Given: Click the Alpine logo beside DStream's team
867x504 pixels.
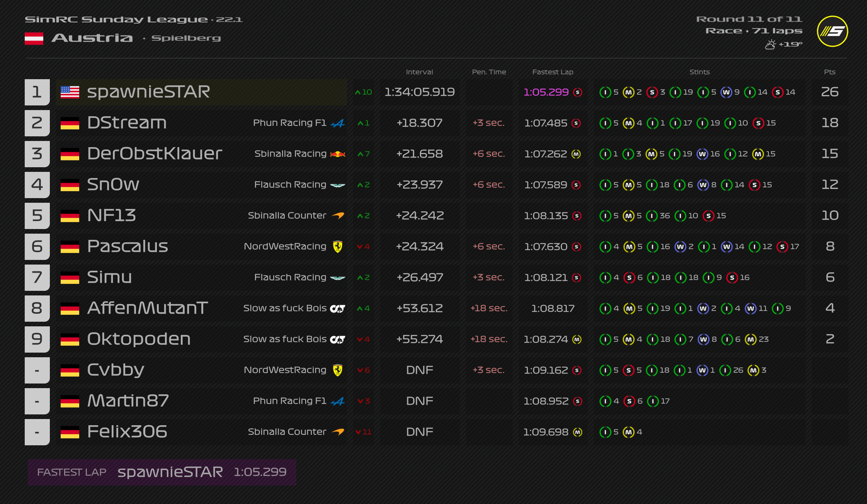Looking at the screenshot, I should pyautogui.click(x=338, y=123).
